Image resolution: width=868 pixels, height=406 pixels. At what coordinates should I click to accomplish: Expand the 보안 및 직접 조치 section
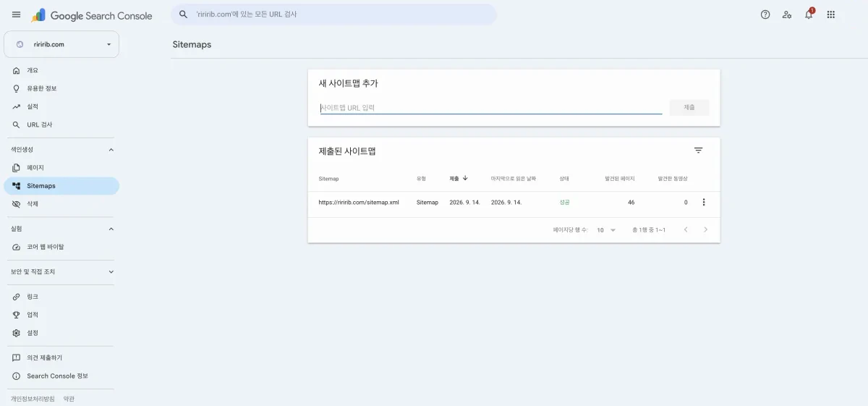click(111, 272)
